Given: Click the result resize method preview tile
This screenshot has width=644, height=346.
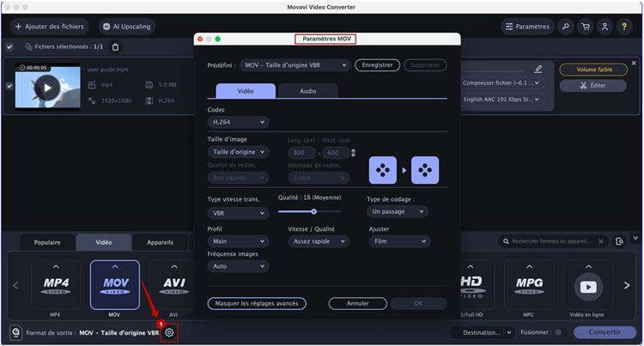Looking at the screenshot, I should click(425, 170).
